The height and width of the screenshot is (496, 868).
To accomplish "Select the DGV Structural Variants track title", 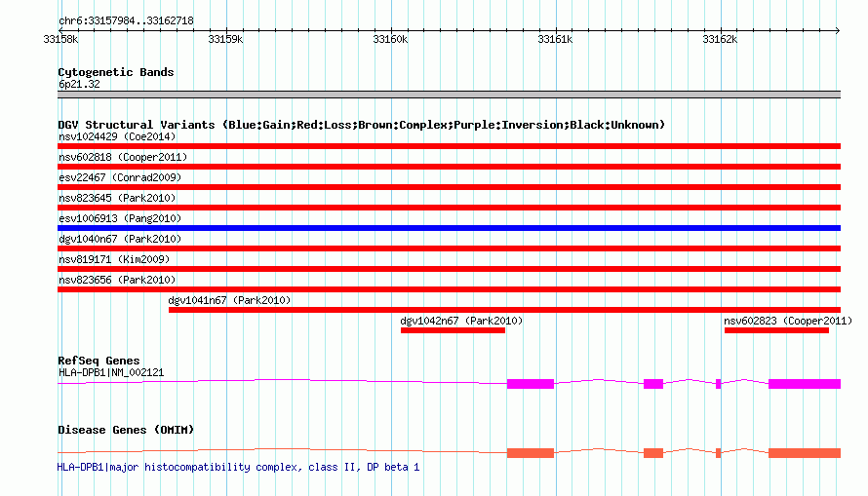I will (x=362, y=125).
